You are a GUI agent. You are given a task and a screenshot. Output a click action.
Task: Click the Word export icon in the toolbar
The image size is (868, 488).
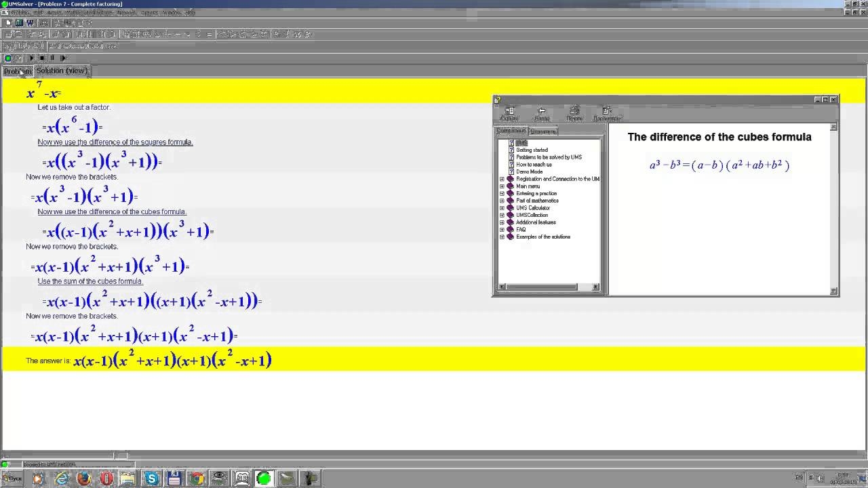coord(30,22)
